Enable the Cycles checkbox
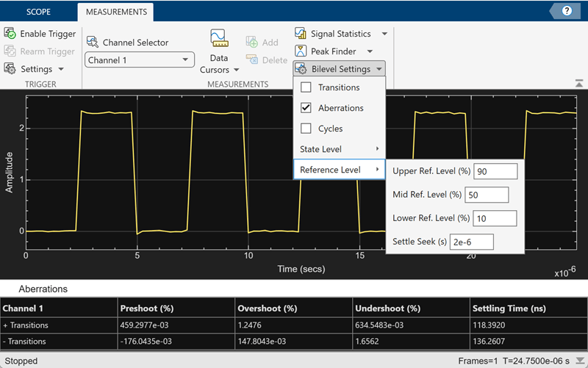The height and width of the screenshot is (368, 588). [x=306, y=129]
